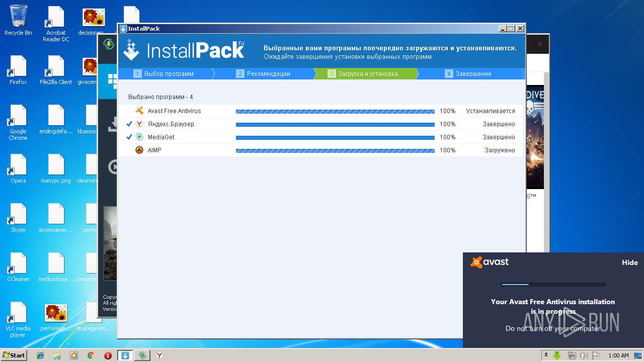Click Opera icon in taskbar
This screenshot has height=362, width=644.
108,355
